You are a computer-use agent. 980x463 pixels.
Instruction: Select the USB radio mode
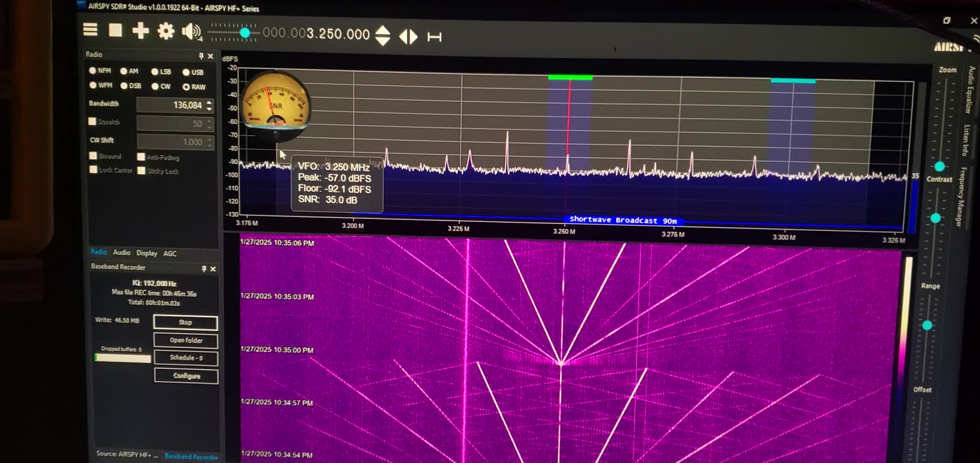click(x=186, y=72)
